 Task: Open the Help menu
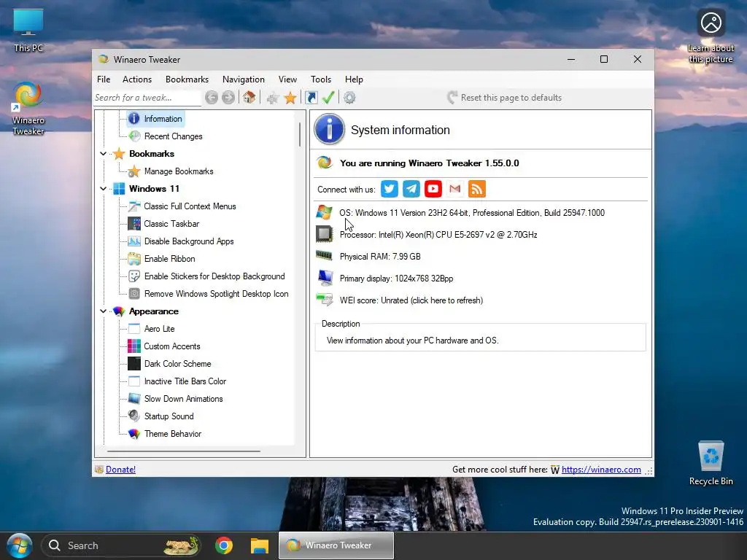click(354, 79)
